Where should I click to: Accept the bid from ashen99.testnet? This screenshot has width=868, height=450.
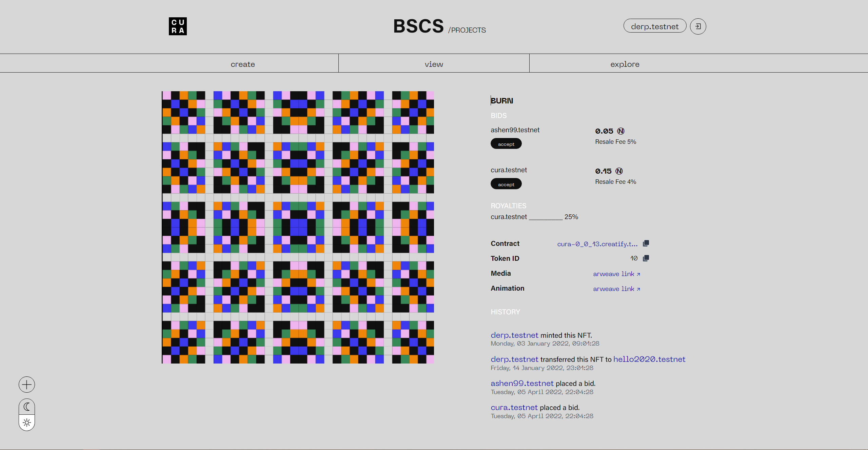pyautogui.click(x=506, y=144)
